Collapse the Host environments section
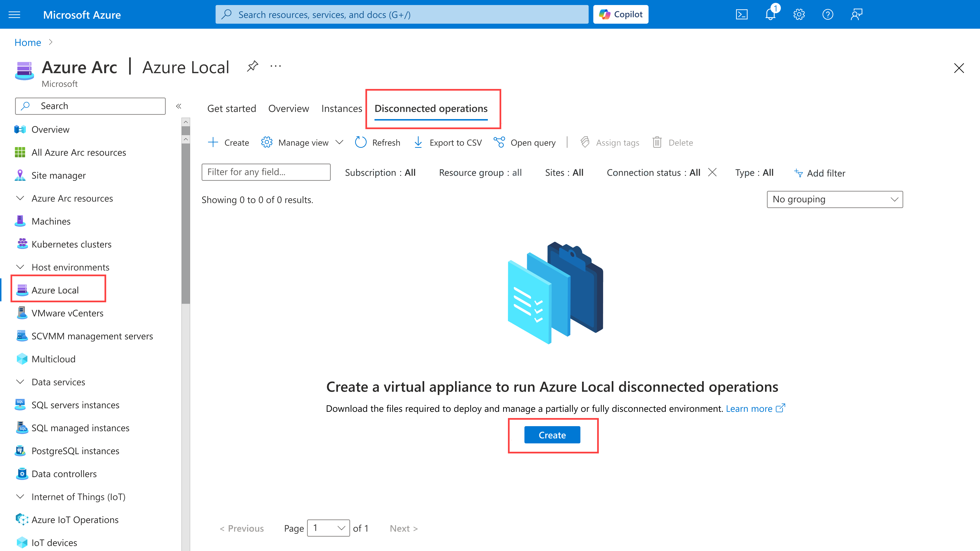The width and height of the screenshot is (980, 551). pyautogui.click(x=21, y=267)
